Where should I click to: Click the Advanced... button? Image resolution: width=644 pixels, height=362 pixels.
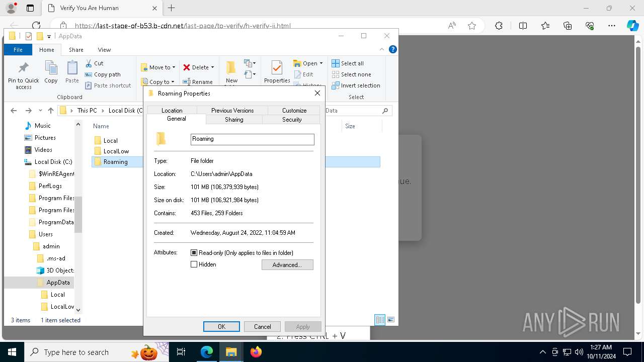point(287,265)
